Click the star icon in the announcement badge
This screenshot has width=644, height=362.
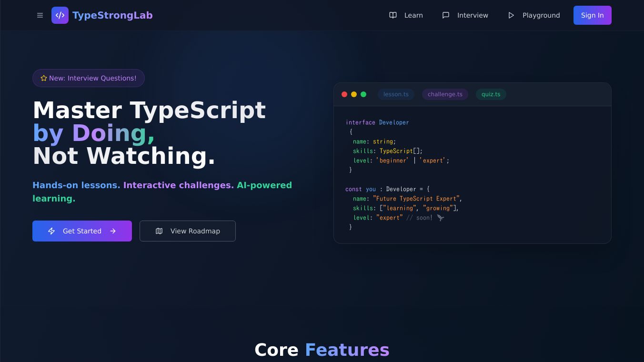[44, 78]
